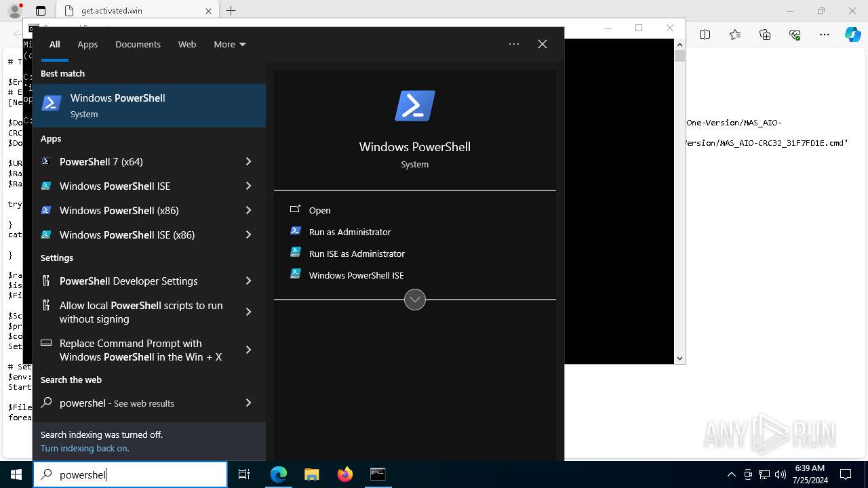This screenshot has width=868, height=488.
Task: Expand powershel web results arrow
Action: point(248,403)
